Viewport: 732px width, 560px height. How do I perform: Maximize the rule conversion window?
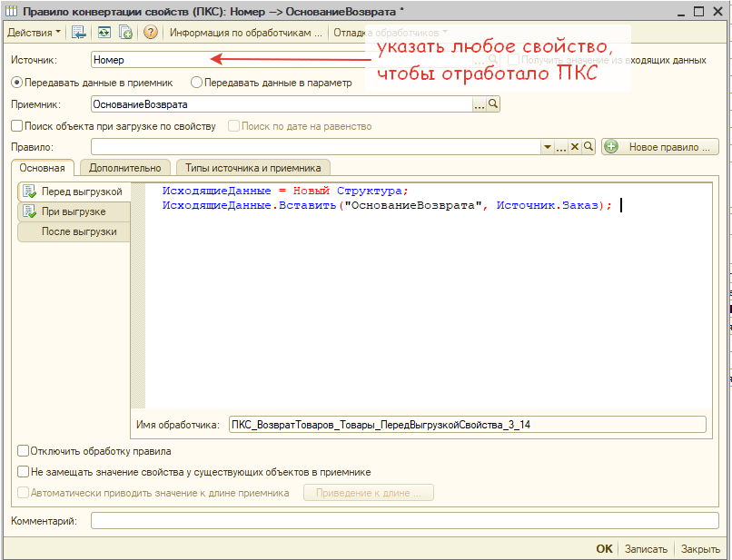699,11
